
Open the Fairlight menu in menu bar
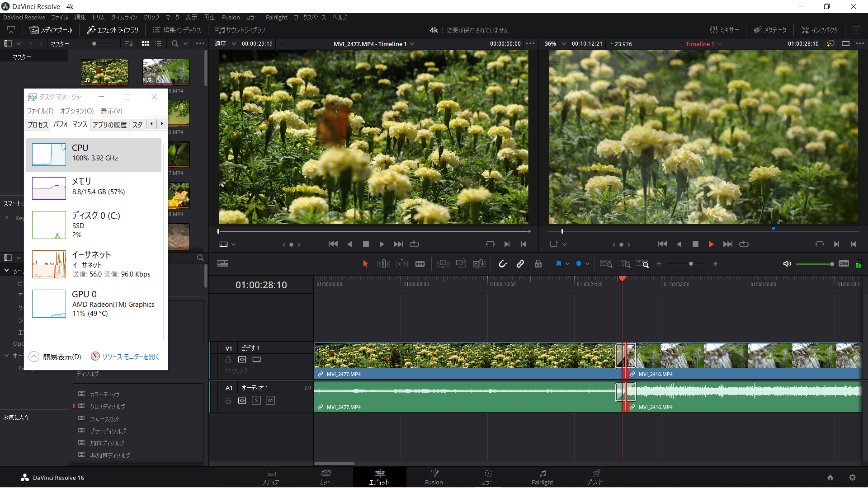point(276,17)
